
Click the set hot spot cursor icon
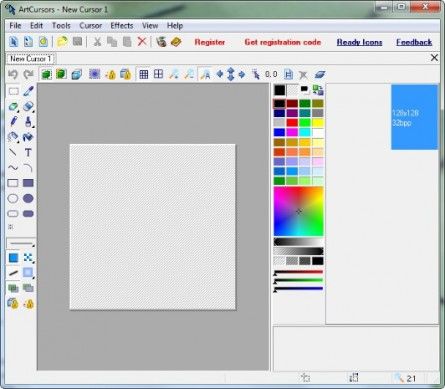point(256,74)
